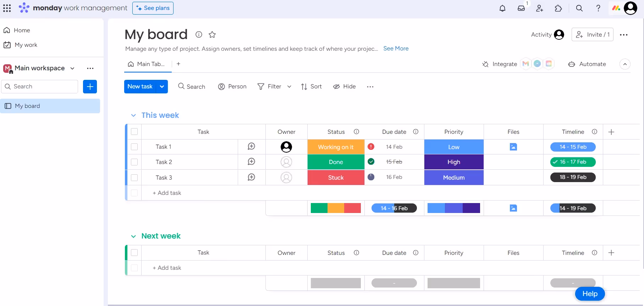Collapse the board header with the chevron

click(x=625, y=64)
